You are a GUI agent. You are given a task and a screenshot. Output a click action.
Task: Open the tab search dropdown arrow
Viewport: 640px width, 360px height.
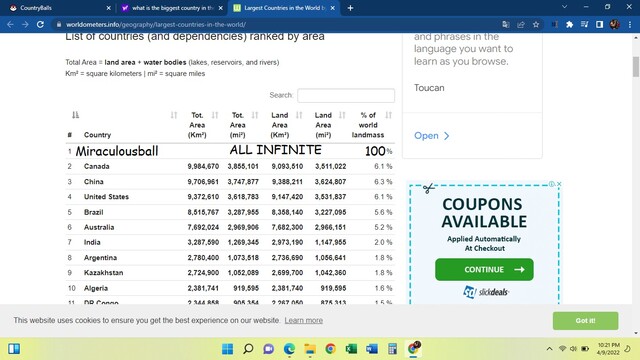[564, 7]
